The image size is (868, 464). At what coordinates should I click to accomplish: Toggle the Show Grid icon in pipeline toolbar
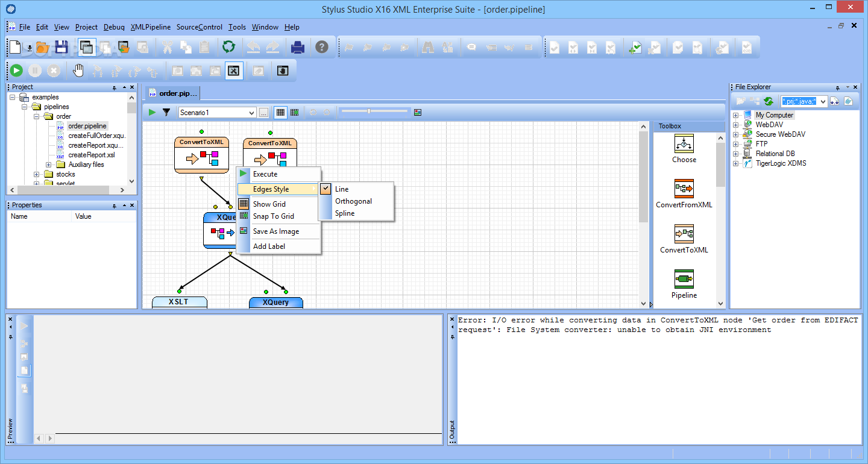(x=280, y=112)
